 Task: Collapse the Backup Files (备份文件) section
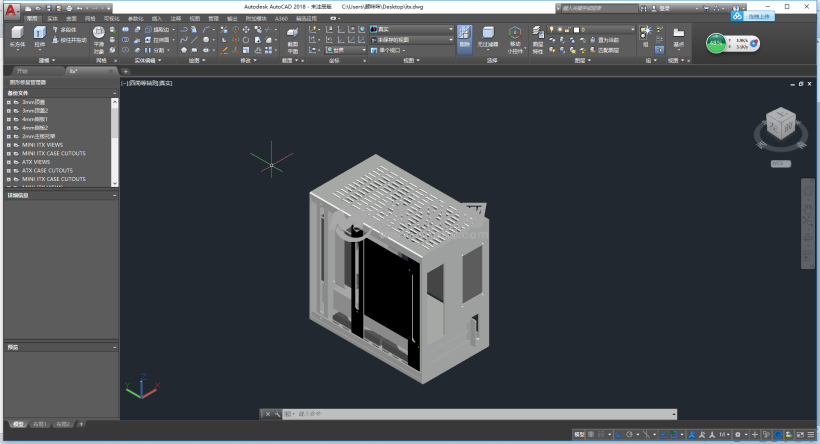click(x=115, y=93)
